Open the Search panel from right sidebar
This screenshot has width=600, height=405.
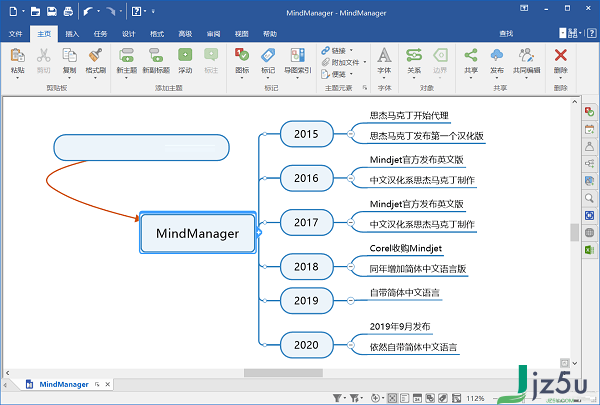click(x=589, y=198)
